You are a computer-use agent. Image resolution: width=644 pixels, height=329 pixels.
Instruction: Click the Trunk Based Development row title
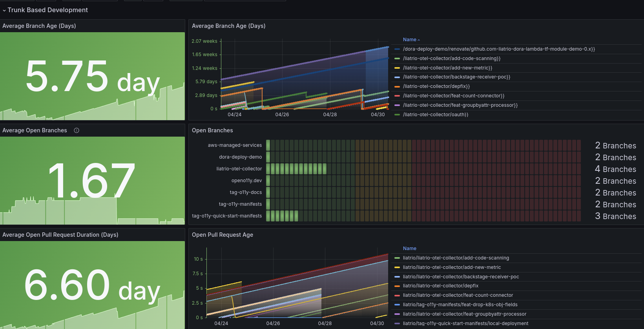47,10
